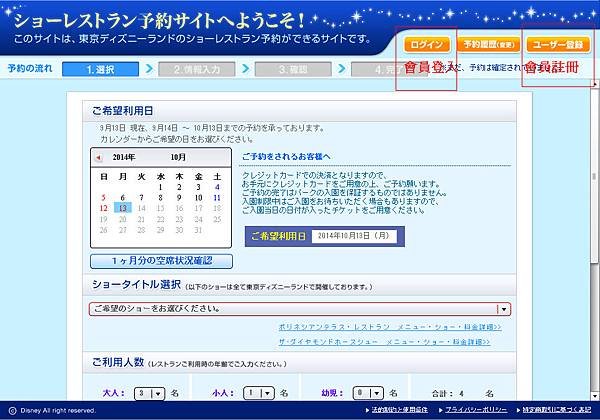Pick October 3 in the calendar

click(x=198, y=187)
